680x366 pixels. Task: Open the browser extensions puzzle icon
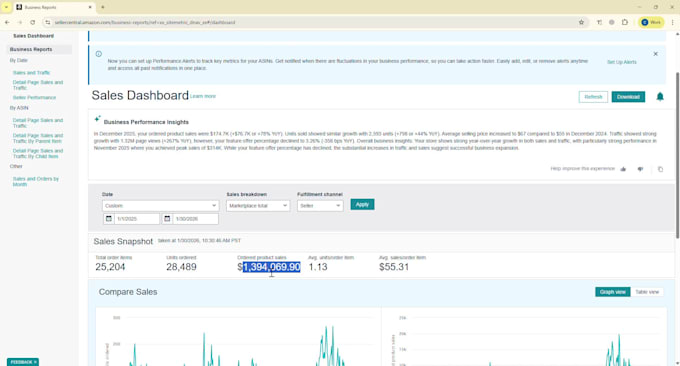624,22
